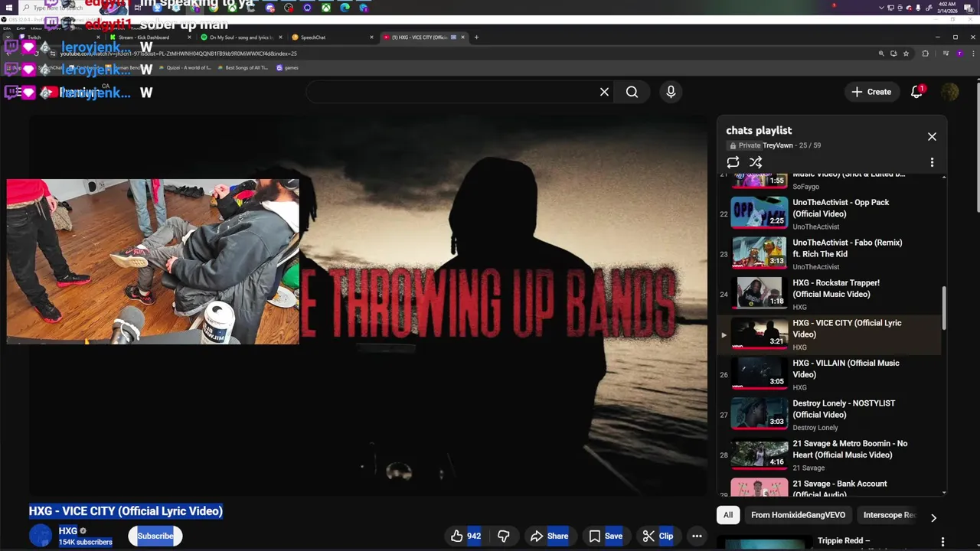Viewport: 980px width, 551px height.
Task: Select the Interscope chip
Action: click(889, 515)
